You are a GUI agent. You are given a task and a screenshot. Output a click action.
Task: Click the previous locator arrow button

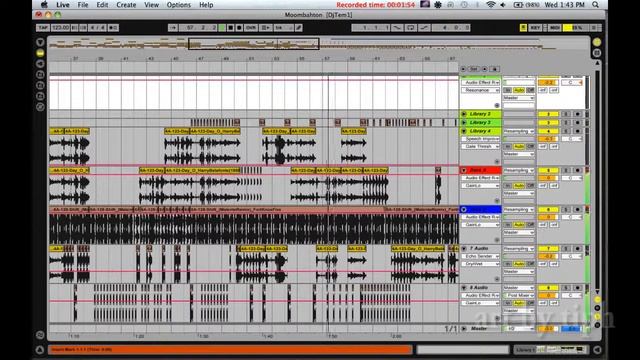(x=463, y=69)
